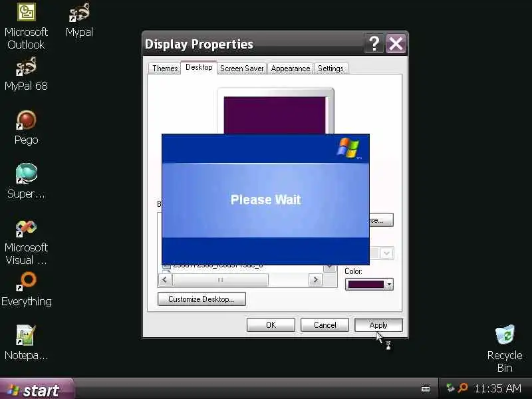Screen dimensions: 532x399
Task: Open the Recycle Bin
Action: coord(505,348)
